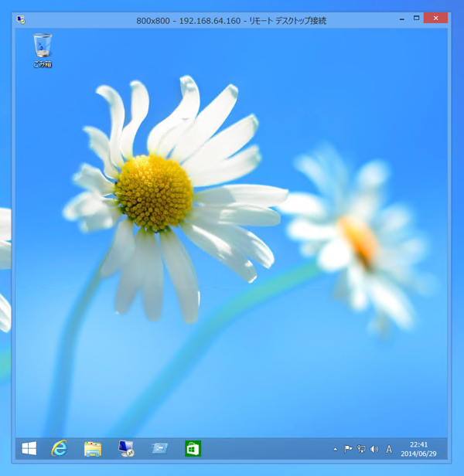Select the Recycle Bin desktop icon

tap(43, 50)
